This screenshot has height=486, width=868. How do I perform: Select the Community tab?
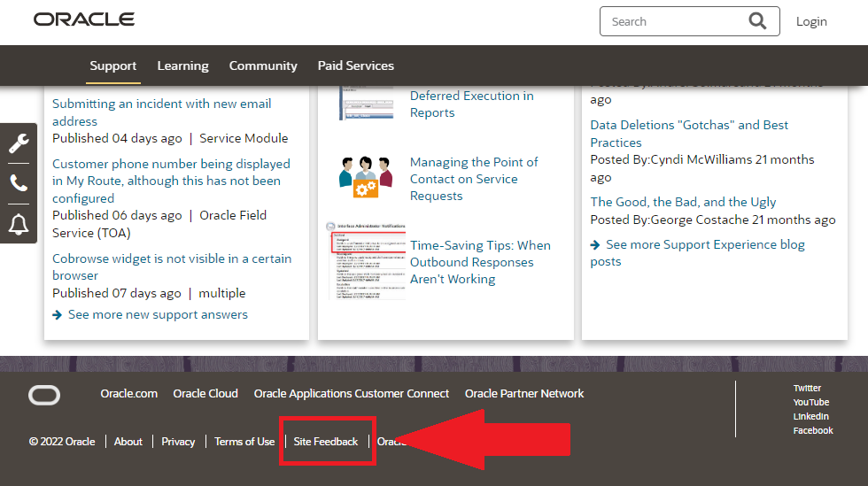pyautogui.click(x=263, y=66)
